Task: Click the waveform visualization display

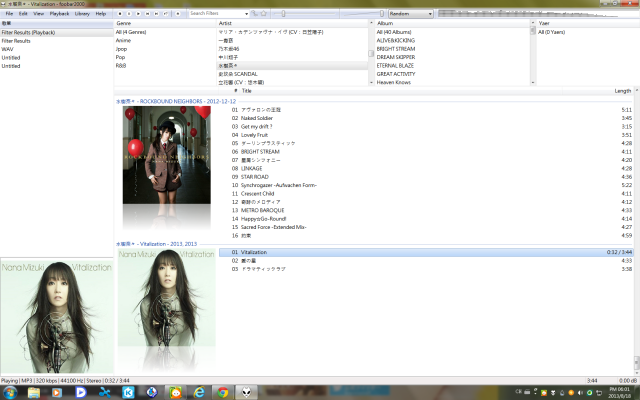Action: (x=538, y=13)
